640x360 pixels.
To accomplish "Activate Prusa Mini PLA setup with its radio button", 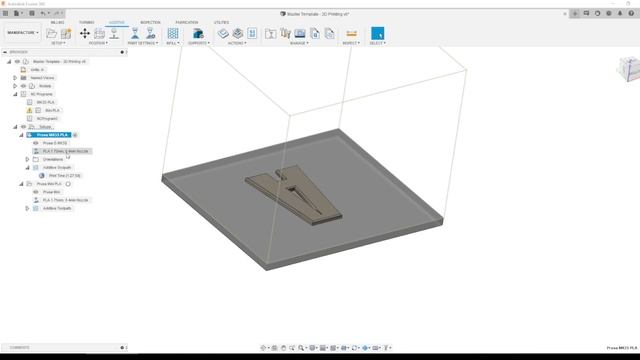I will 68,184.
